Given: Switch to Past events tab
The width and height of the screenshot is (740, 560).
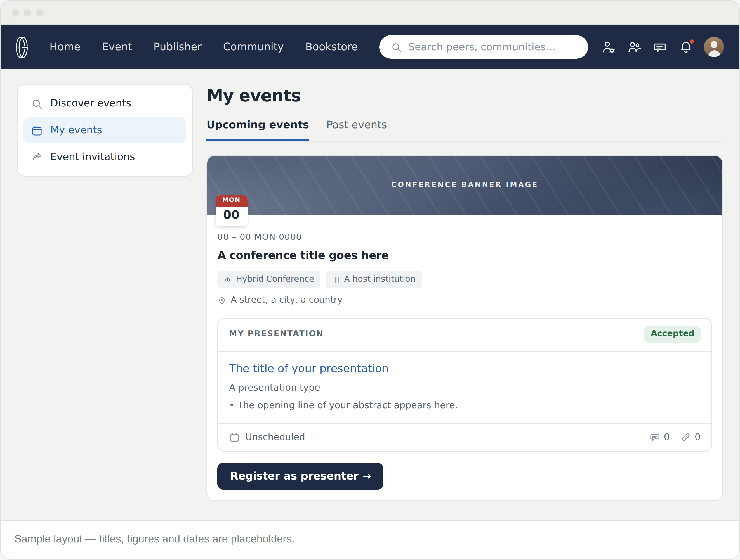Looking at the screenshot, I should (356, 125).
